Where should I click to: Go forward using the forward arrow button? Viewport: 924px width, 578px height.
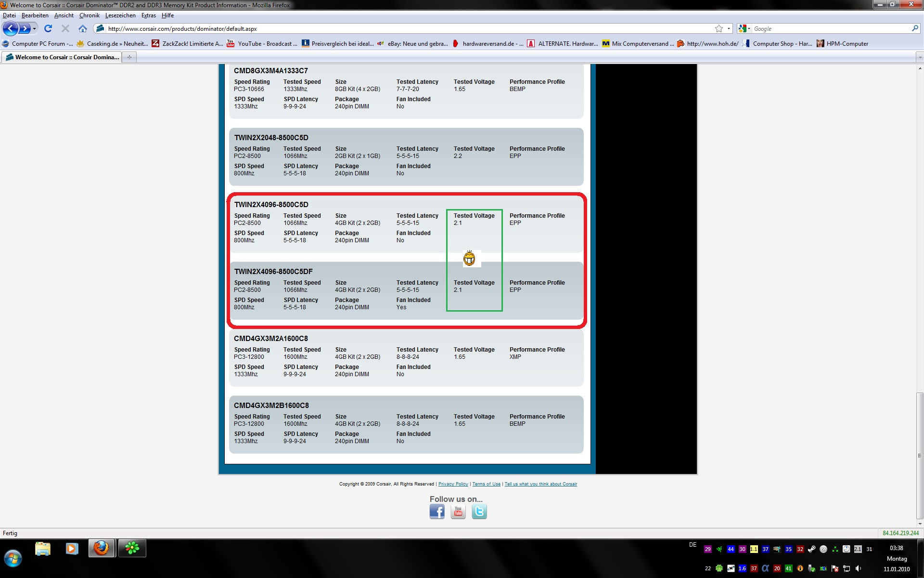pyautogui.click(x=24, y=29)
